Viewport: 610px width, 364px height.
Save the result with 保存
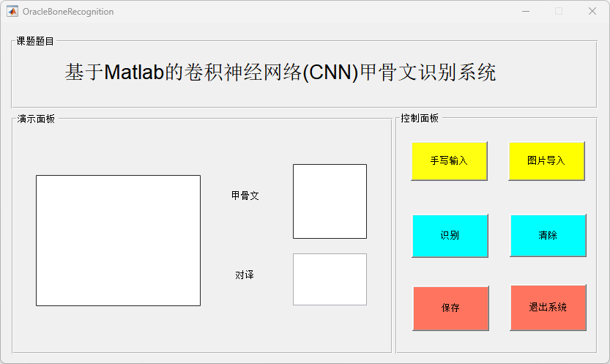450,308
